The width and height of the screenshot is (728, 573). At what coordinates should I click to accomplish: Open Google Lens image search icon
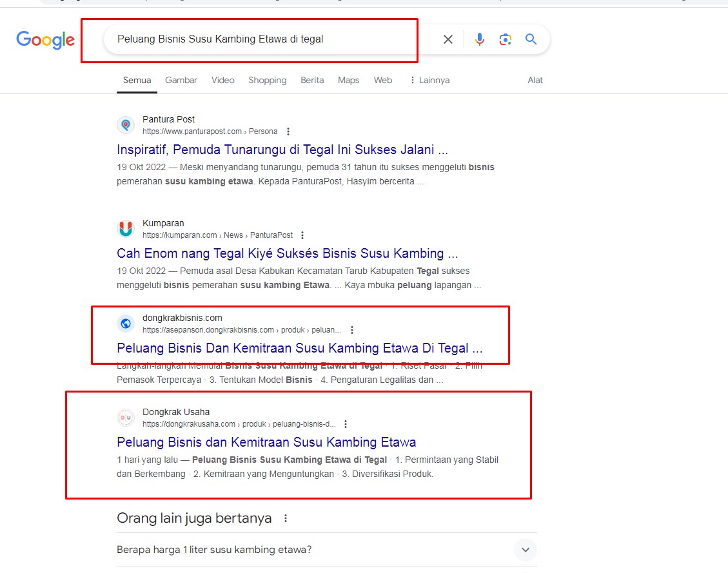pos(506,39)
